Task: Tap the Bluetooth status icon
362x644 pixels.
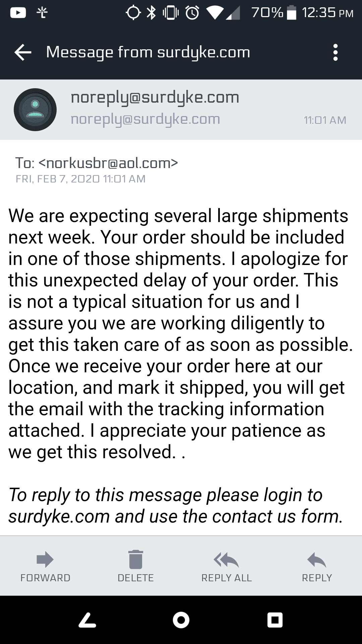Action: point(152,13)
